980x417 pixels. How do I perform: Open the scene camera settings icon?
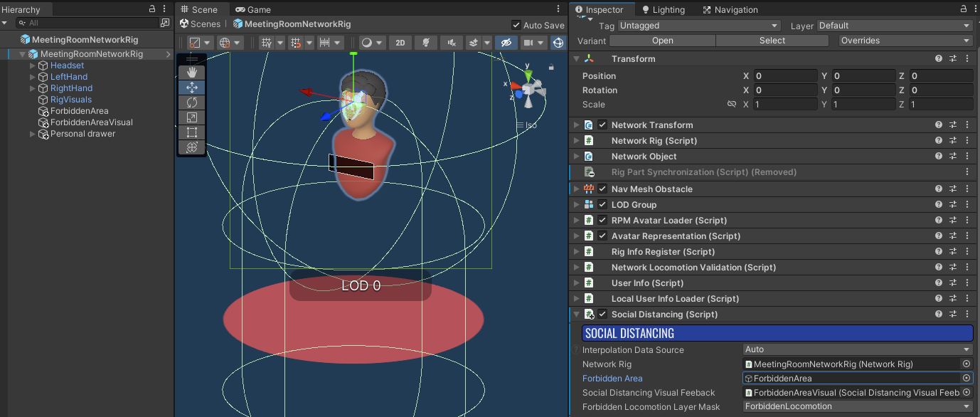pos(528,43)
